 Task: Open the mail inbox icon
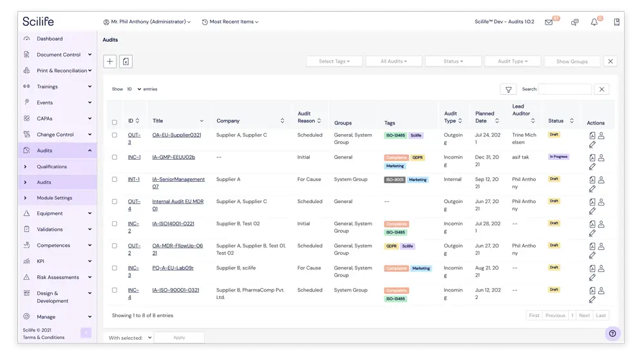549,22
